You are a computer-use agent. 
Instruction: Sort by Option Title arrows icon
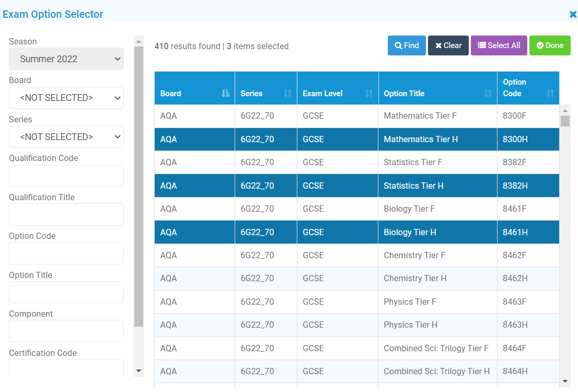(x=488, y=94)
